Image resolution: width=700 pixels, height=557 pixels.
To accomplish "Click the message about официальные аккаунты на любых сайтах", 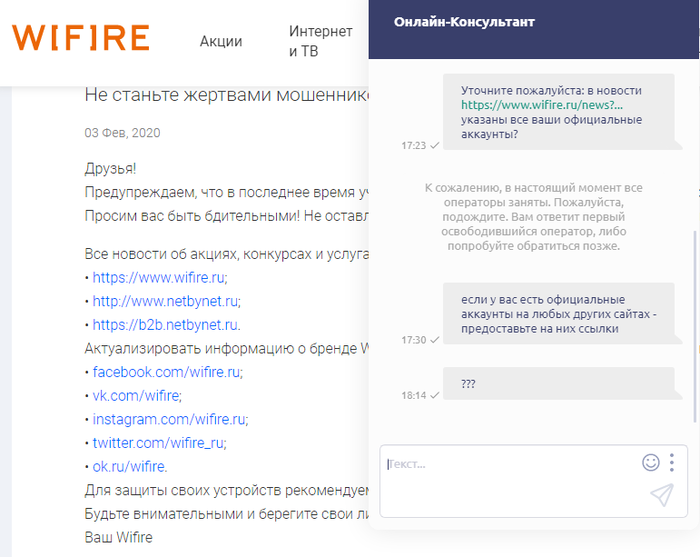I will tap(558, 314).
